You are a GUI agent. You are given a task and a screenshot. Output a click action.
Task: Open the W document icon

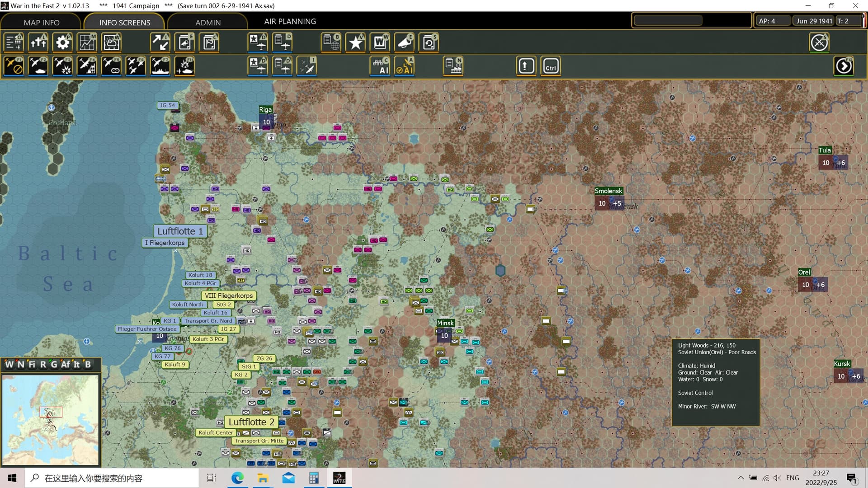coord(380,42)
